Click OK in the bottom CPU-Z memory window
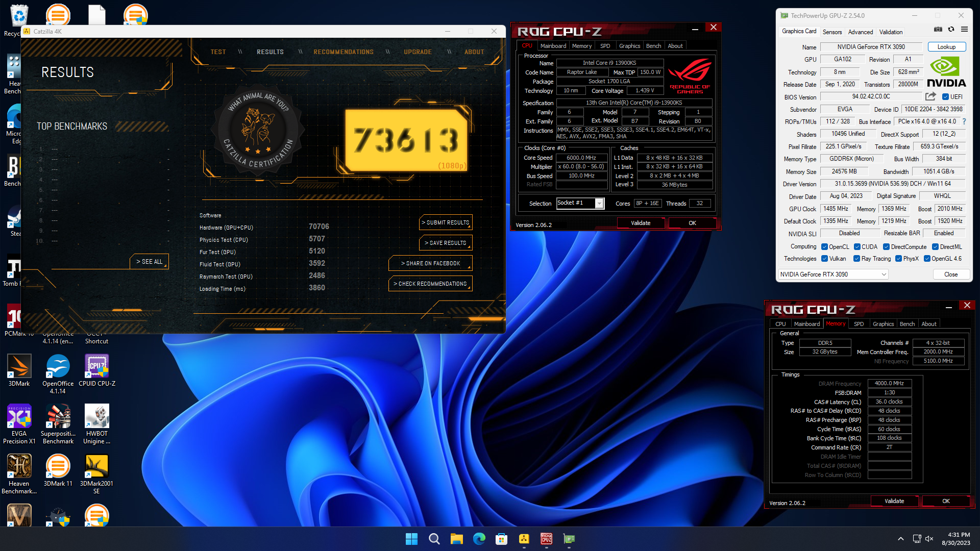 coord(946,501)
